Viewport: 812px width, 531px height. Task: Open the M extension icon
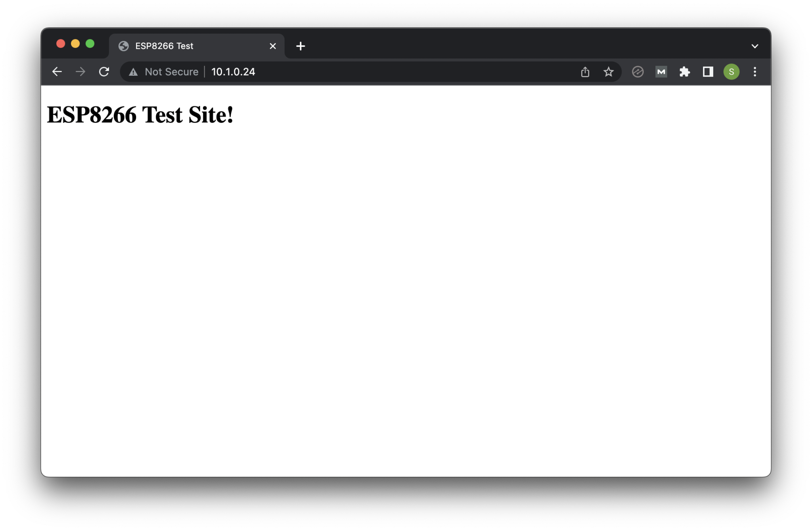(x=661, y=72)
